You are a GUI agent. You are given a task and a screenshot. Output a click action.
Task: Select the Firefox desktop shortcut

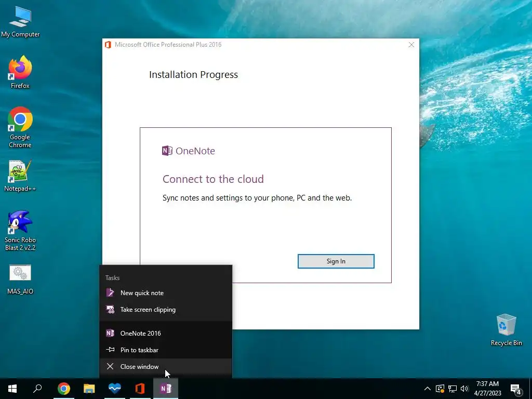pos(20,72)
